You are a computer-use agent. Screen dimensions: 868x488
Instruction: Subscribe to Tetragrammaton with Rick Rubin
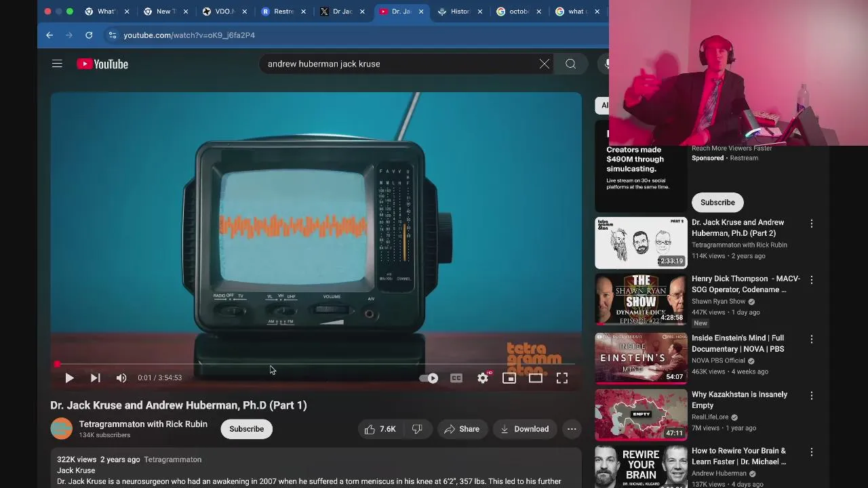click(x=246, y=429)
